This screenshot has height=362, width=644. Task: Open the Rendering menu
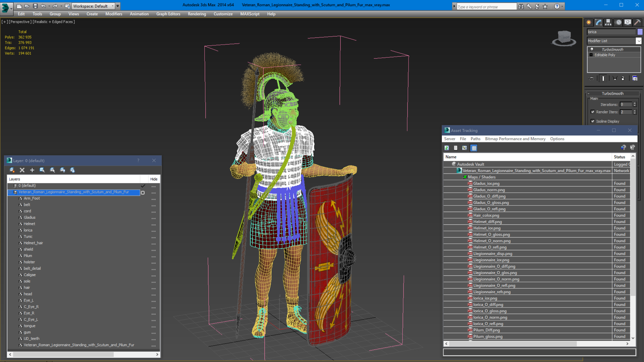click(x=197, y=14)
